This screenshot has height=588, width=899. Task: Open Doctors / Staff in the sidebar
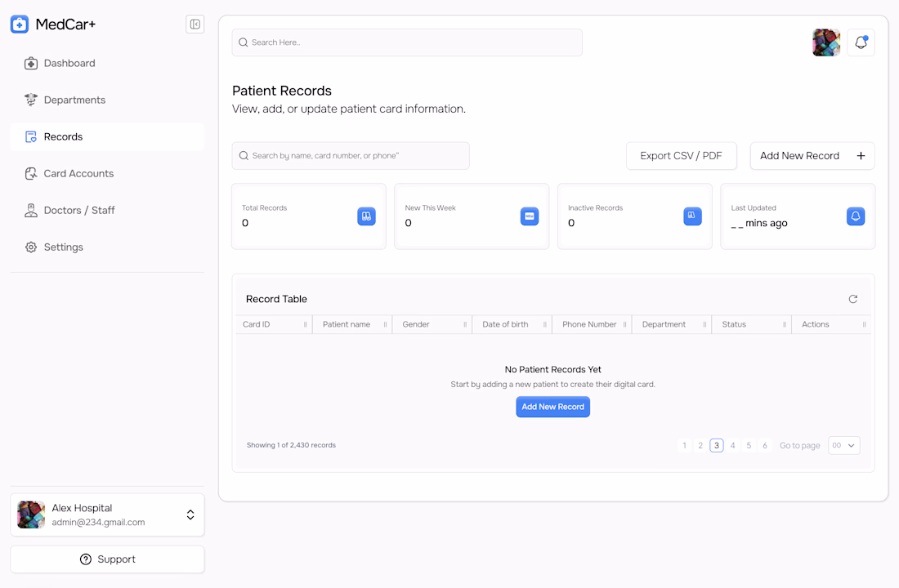79,210
